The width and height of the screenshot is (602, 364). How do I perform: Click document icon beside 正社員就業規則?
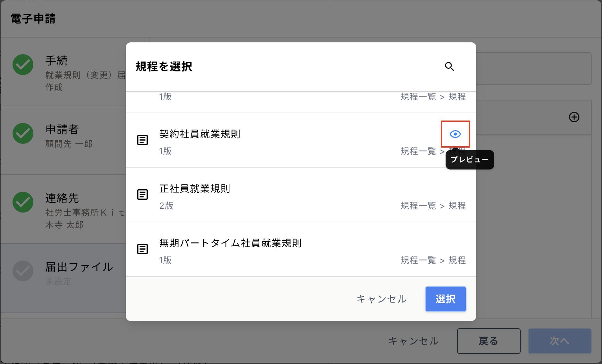143,195
